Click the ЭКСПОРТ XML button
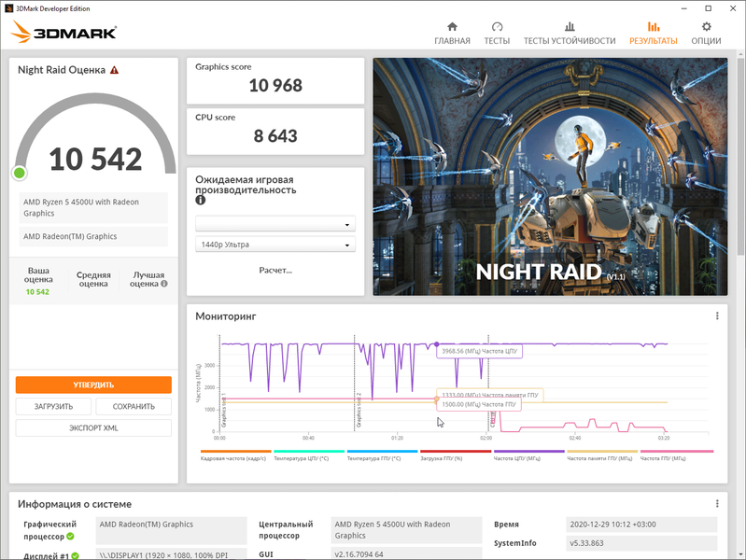Screen dimensions: 746x560 [93, 427]
